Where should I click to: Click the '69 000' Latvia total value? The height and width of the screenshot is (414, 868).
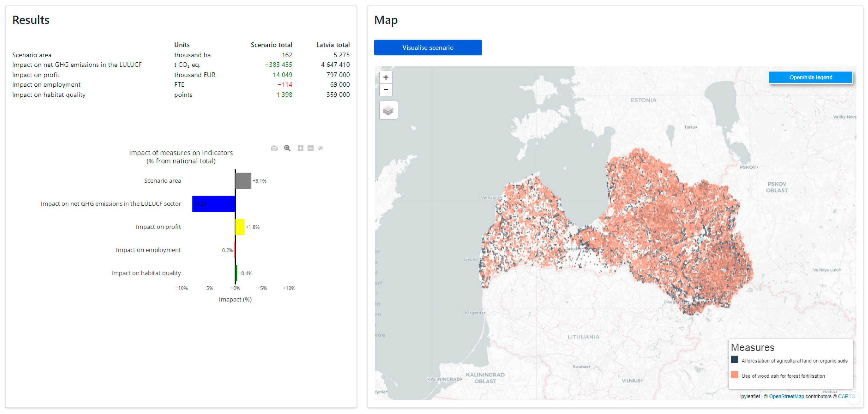coord(340,85)
